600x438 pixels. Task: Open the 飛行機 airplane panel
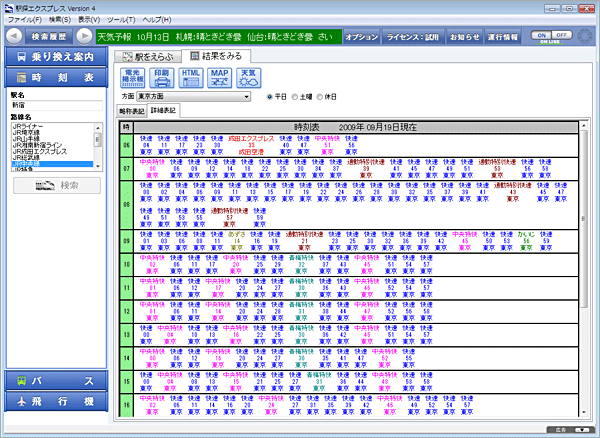click(x=53, y=401)
